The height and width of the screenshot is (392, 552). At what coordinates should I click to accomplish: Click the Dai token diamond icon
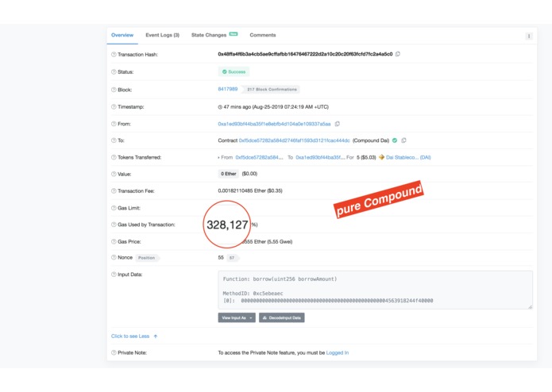click(381, 157)
